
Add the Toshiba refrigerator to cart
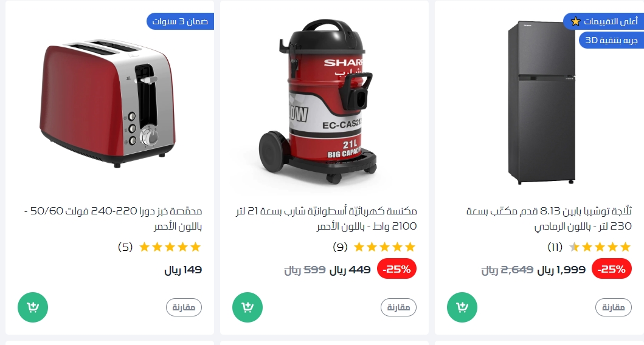click(462, 307)
